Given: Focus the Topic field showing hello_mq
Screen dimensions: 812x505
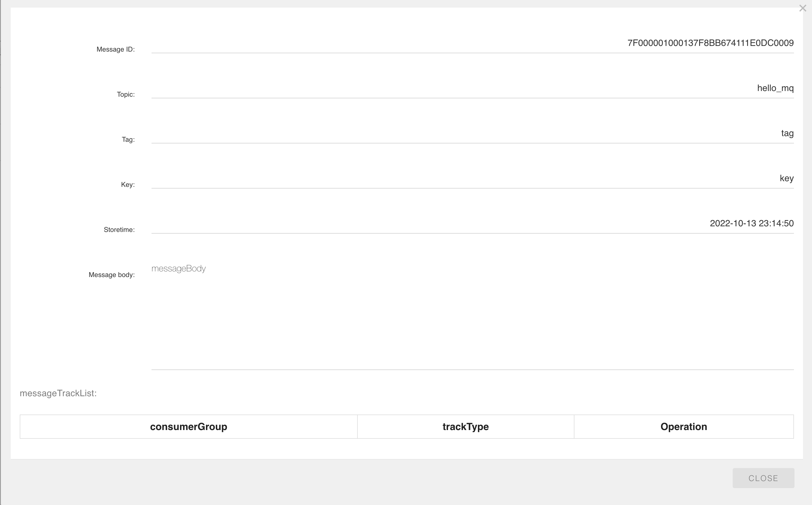Looking at the screenshot, I should pos(472,88).
